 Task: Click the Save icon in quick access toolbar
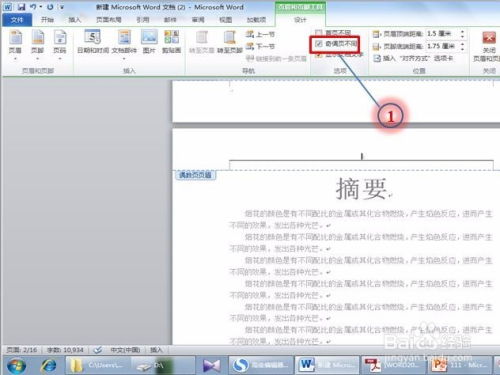pyautogui.click(x=21, y=7)
